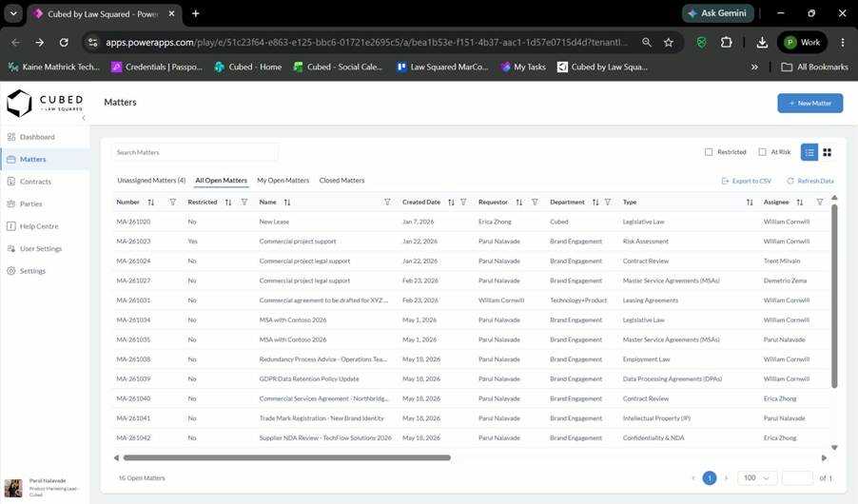Select the All Open Matters tab

click(x=221, y=181)
